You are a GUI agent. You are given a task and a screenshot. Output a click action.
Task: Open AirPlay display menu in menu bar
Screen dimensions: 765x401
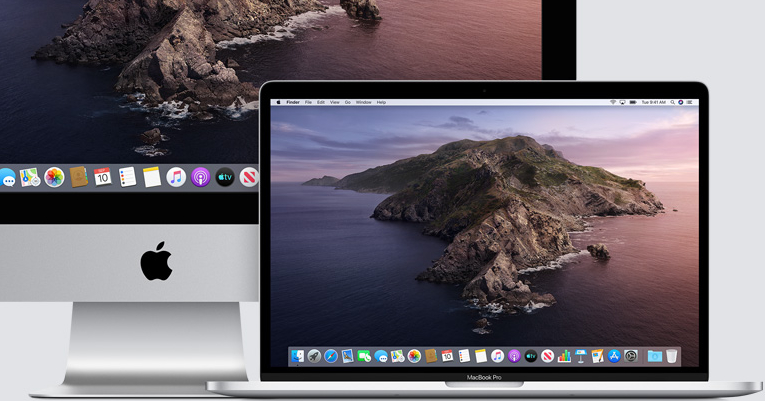click(623, 102)
